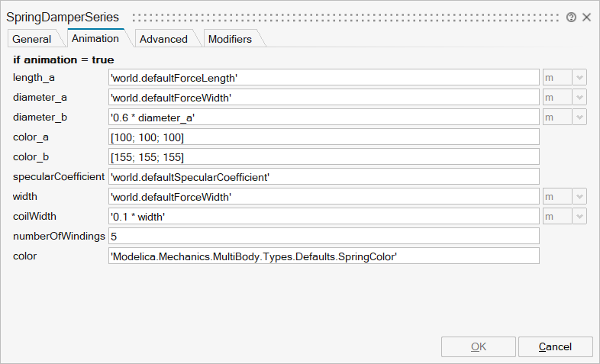Select the Animation tab
This screenshot has height=364, width=600.
pyautogui.click(x=95, y=38)
